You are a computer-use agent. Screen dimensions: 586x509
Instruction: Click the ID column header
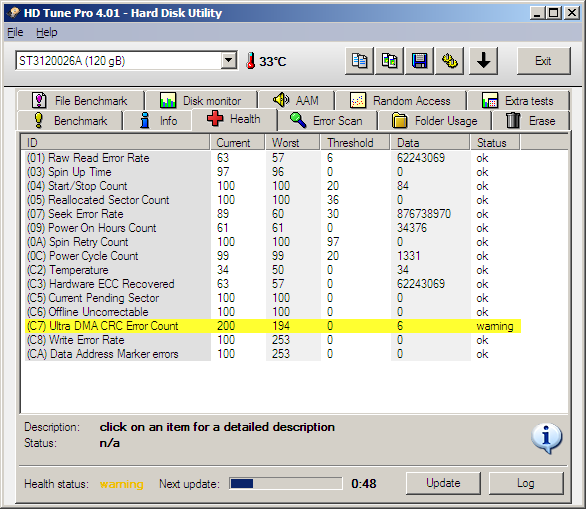tap(115, 143)
